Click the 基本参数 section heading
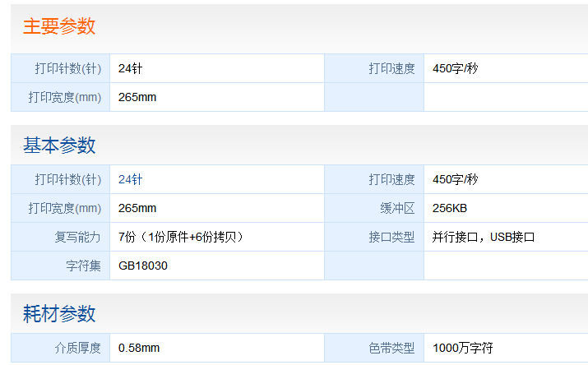The width and height of the screenshot is (588, 365). (x=59, y=146)
